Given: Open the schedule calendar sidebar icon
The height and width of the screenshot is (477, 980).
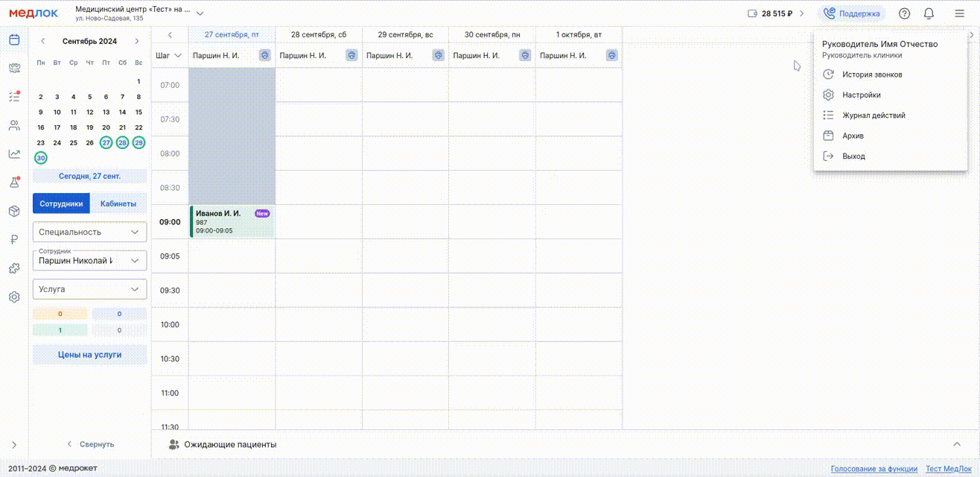Looking at the screenshot, I should pos(14,40).
